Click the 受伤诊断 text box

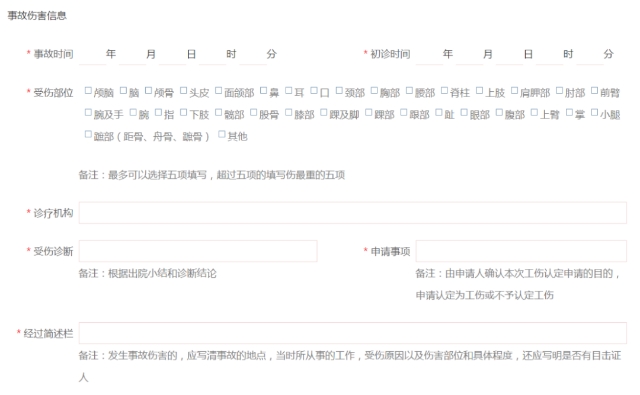pos(198,251)
